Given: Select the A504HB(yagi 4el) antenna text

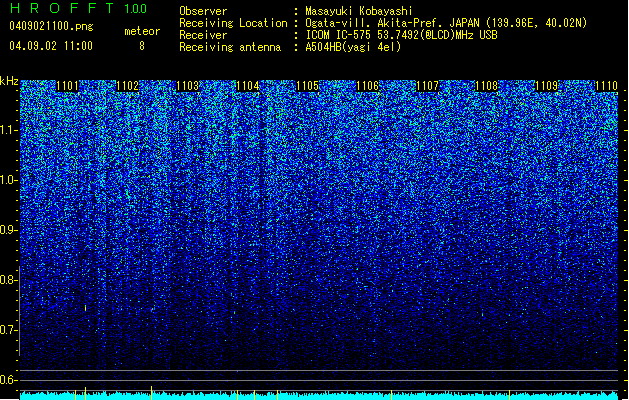Looking at the screenshot, I should 353,47.
